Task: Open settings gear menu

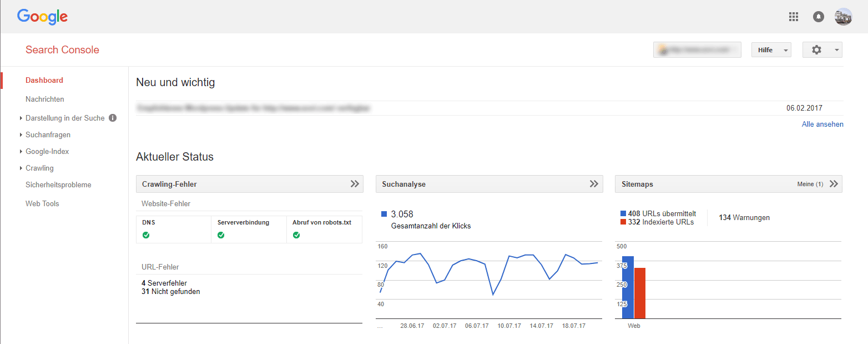Action: tap(822, 49)
